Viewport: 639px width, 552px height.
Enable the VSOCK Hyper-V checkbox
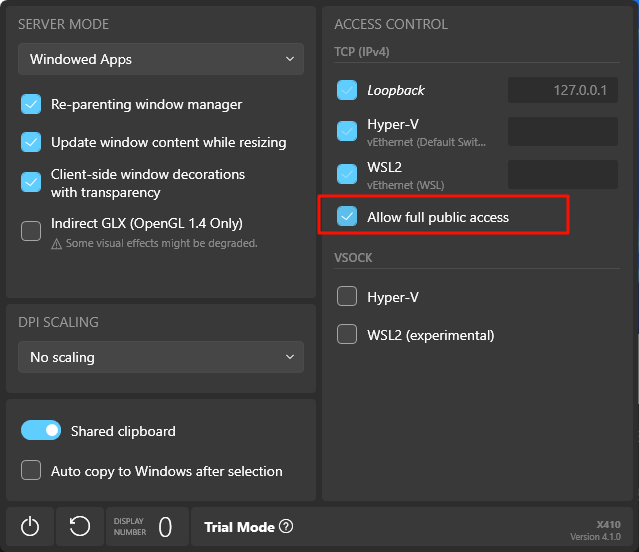[347, 297]
